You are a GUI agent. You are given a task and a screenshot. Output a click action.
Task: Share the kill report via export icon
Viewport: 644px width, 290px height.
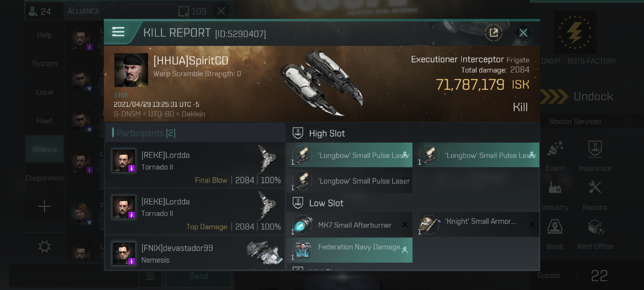493,33
